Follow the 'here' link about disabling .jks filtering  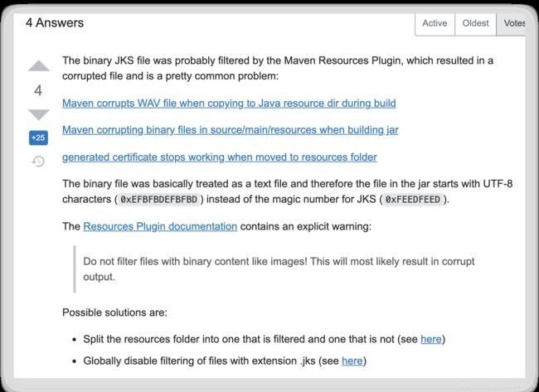(352, 361)
